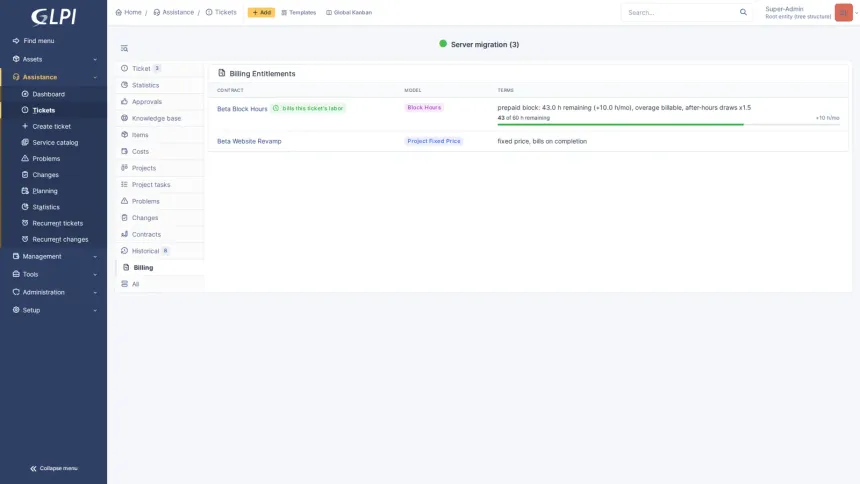This screenshot has width=860, height=484.
Task: Click the Project tasks tab icon
Action: (x=125, y=184)
